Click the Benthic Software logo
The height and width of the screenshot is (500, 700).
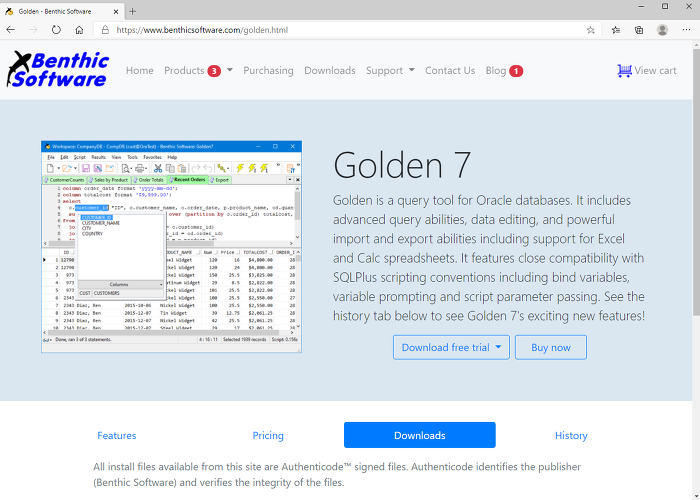pos(58,69)
